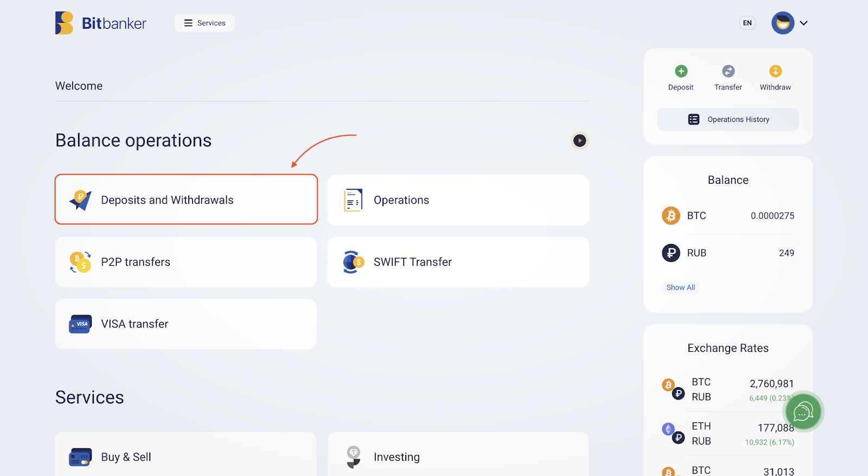
Task: Click the Deposits and Withdrawals paper plane icon
Action: tap(80, 200)
